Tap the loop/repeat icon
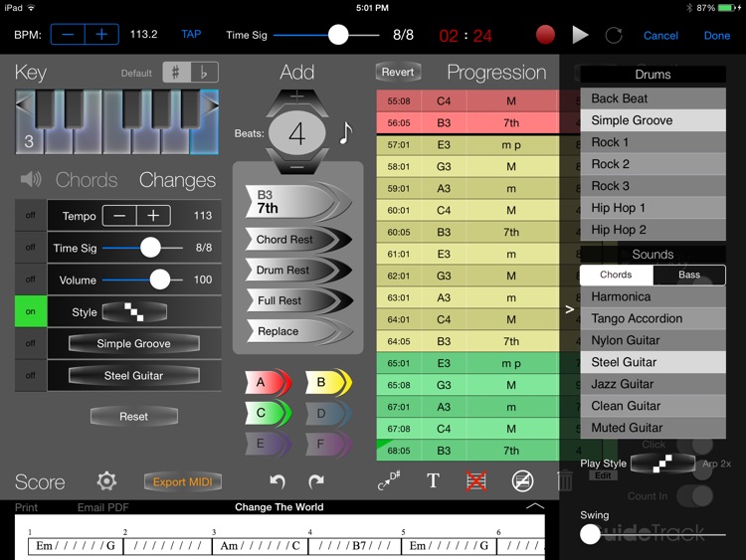This screenshot has width=746, height=560. click(x=614, y=35)
